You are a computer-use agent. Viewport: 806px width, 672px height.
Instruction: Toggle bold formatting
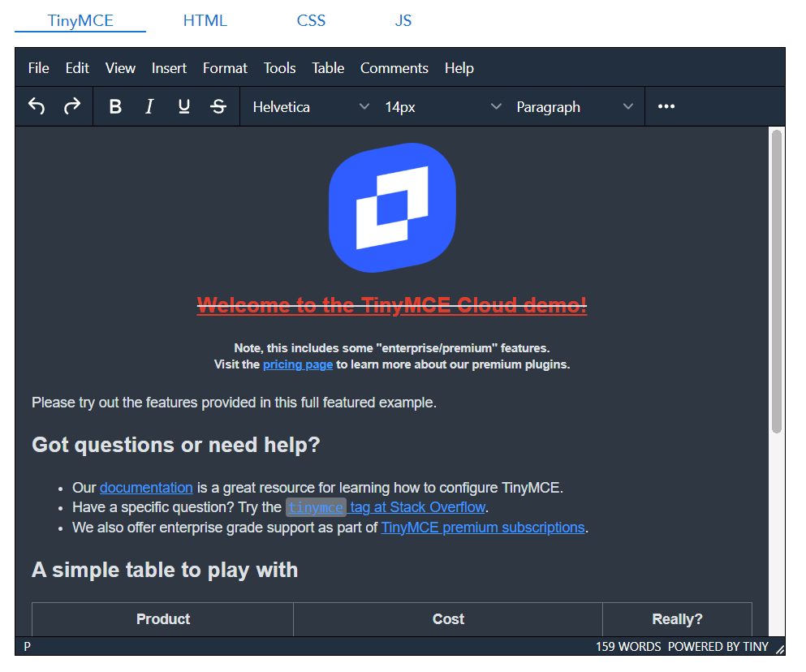[115, 106]
